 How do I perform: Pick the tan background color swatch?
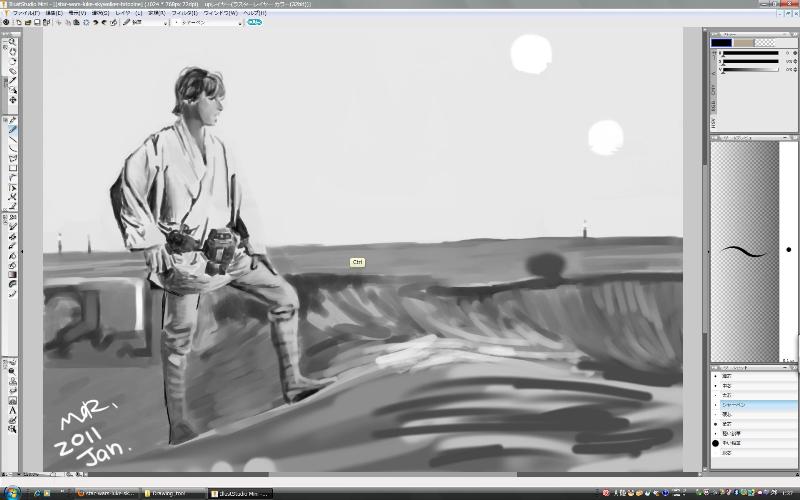[743, 43]
